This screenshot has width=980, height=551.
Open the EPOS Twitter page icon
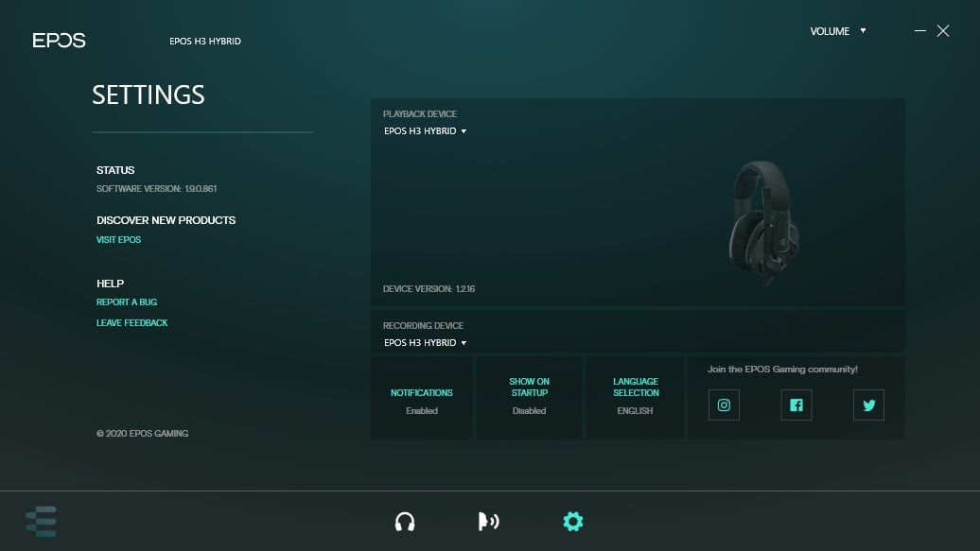point(868,405)
